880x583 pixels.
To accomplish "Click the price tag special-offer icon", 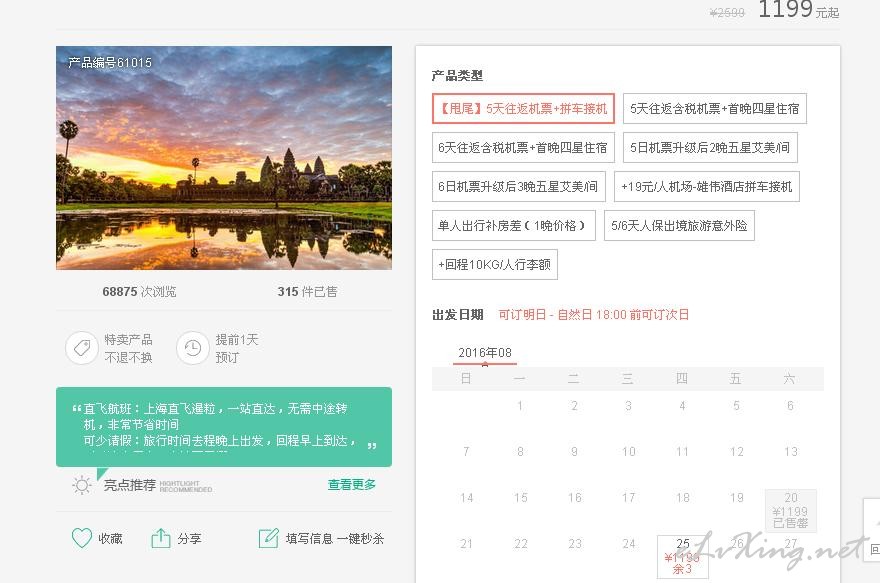I will [x=82, y=348].
